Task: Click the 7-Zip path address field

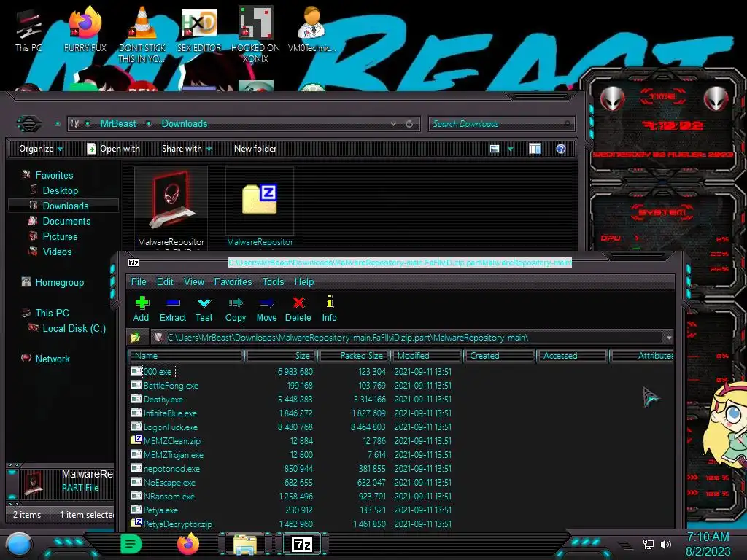Action: tap(412, 338)
